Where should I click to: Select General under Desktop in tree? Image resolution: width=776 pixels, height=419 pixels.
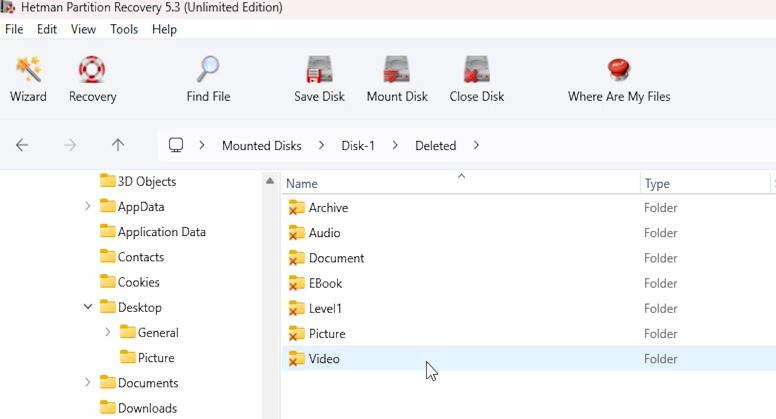click(158, 333)
